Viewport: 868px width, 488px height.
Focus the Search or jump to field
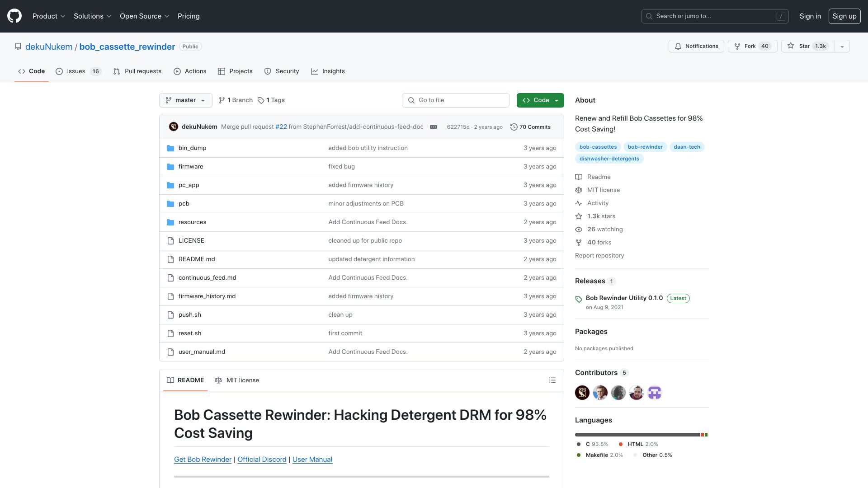tap(715, 16)
